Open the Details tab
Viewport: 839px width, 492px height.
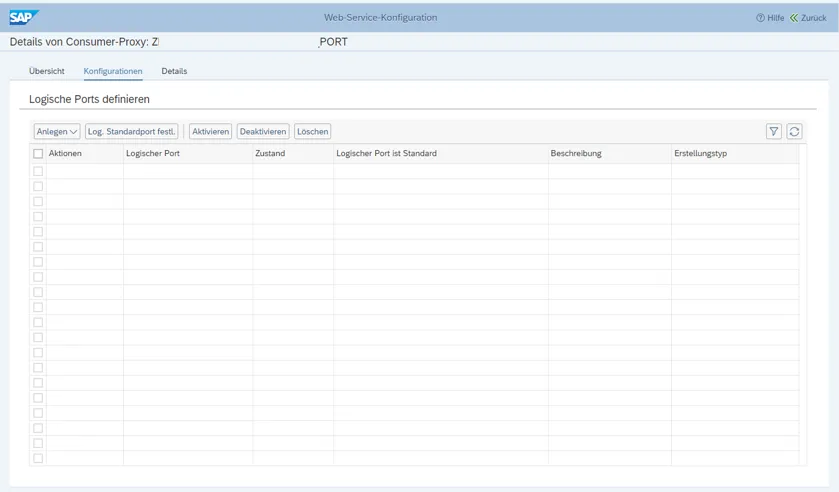174,71
